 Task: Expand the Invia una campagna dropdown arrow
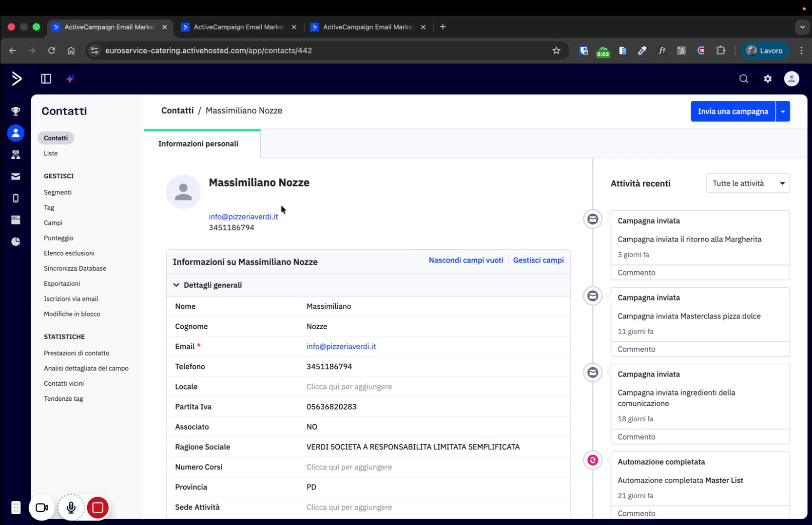coord(783,112)
